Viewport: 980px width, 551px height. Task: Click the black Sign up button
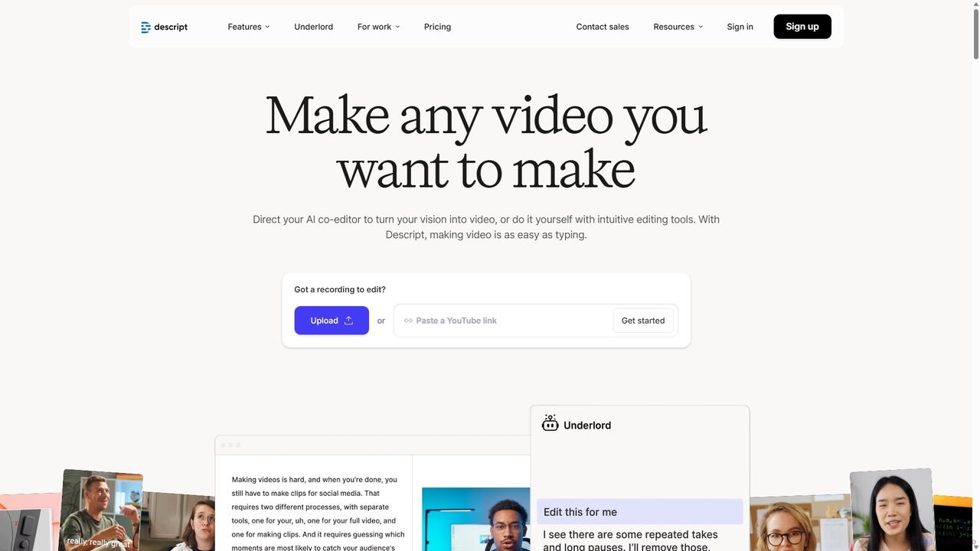[x=802, y=27]
